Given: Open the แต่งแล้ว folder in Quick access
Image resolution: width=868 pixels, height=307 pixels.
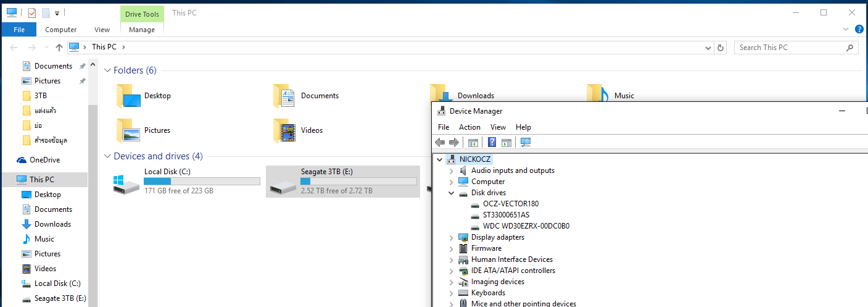Looking at the screenshot, I should pos(46,111).
